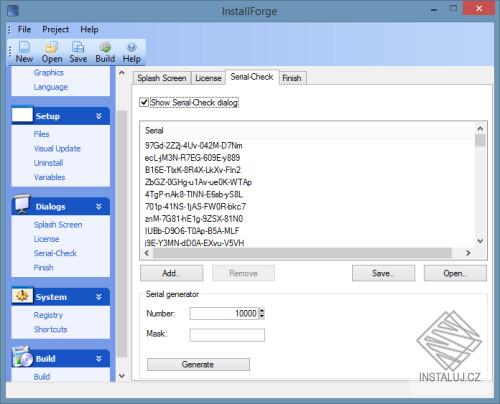The height and width of the screenshot is (404, 500).
Task: Switch to the License tab
Action: (208, 78)
